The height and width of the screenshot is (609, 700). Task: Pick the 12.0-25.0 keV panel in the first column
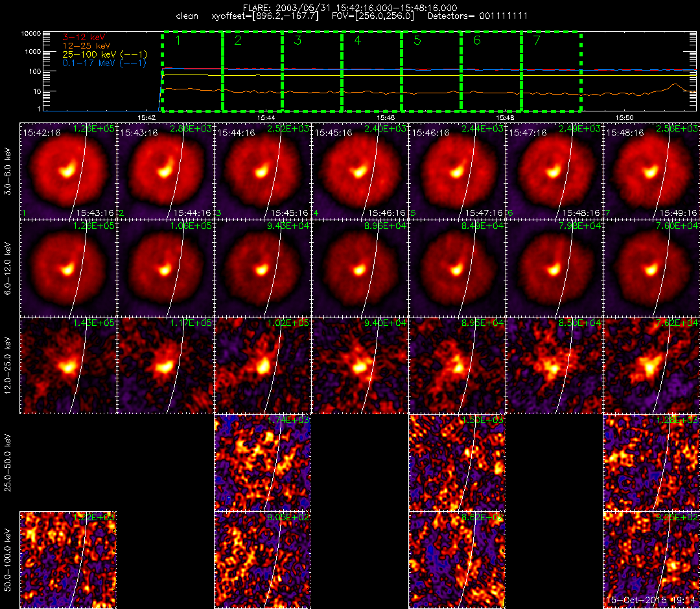(68, 365)
